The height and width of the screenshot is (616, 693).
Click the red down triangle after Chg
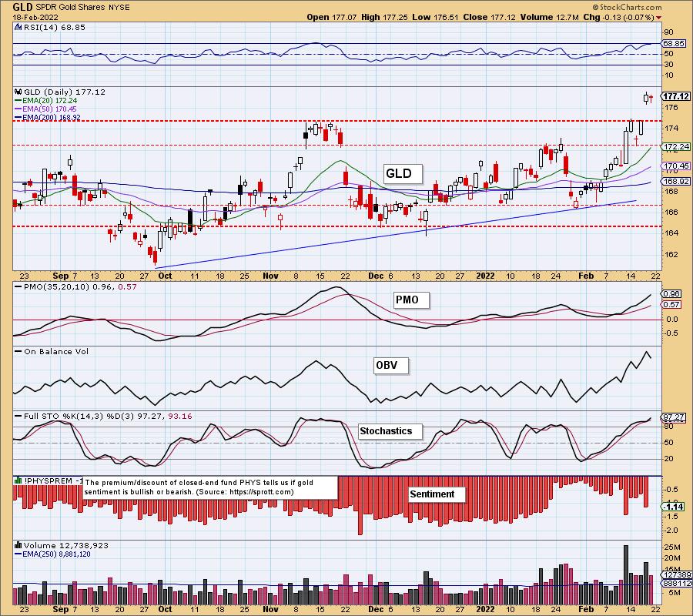[x=659, y=18]
